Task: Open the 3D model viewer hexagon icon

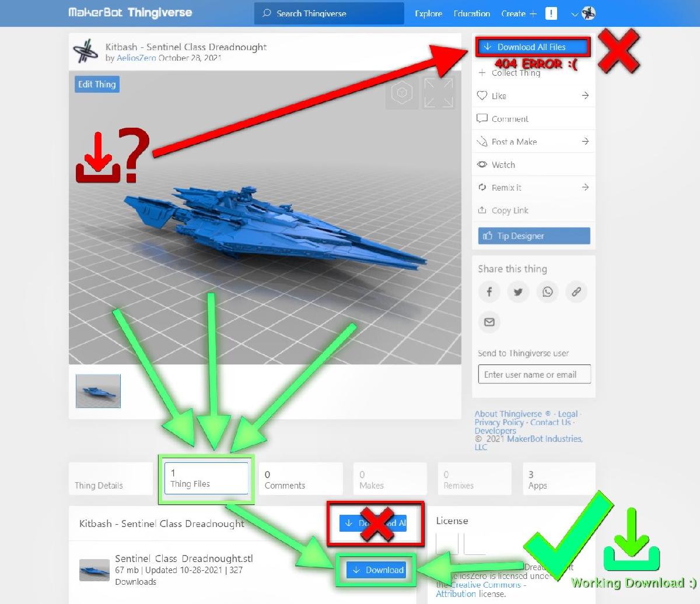Action: click(401, 92)
